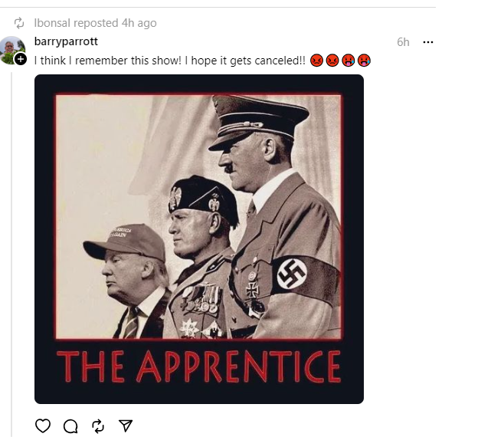Click the third hot face emoji
The width and height of the screenshot is (504, 437).
click(x=348, y=61)
